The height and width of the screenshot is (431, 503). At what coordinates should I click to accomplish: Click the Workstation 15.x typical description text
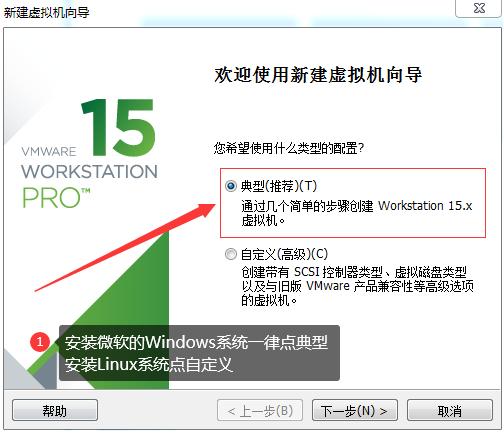[x=357, y=213]
